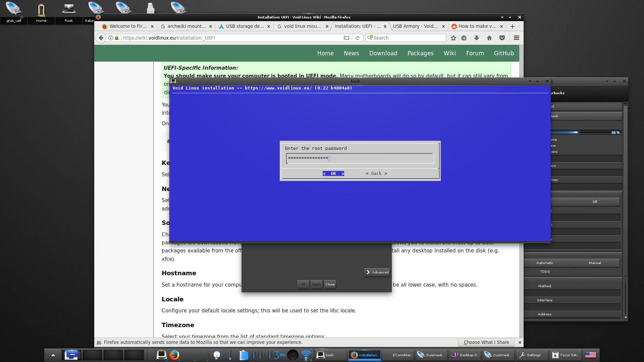This screenshot has width=644, height=362.
Task: Click the 68% signal strength bar
Action: (586, 132)
